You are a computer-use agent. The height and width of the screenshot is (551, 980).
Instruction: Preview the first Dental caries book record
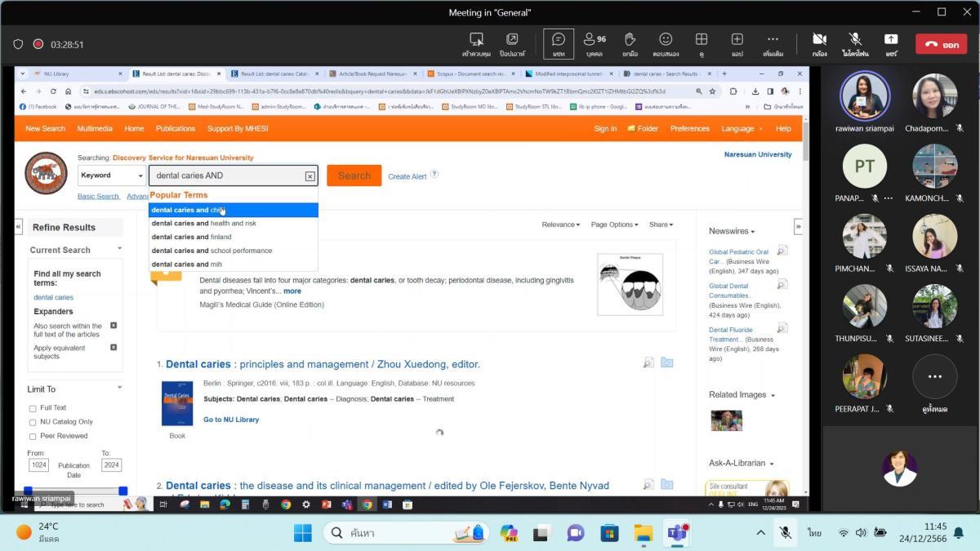pos(648,362)
